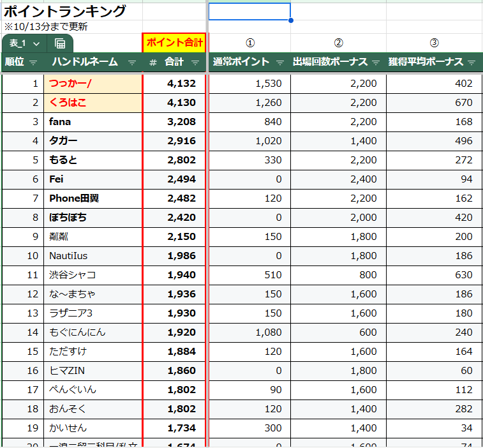Open filter for 合計 column

tap(195, 63)
